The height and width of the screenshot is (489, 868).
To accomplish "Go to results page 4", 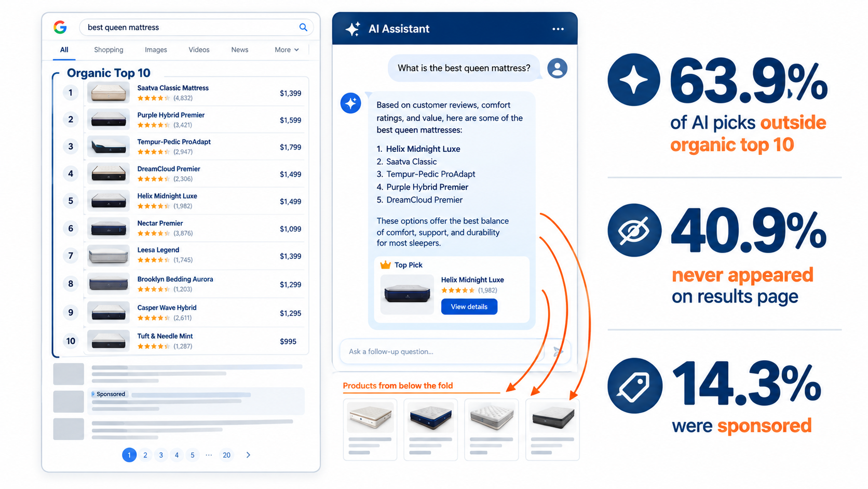I will (177, 455).
